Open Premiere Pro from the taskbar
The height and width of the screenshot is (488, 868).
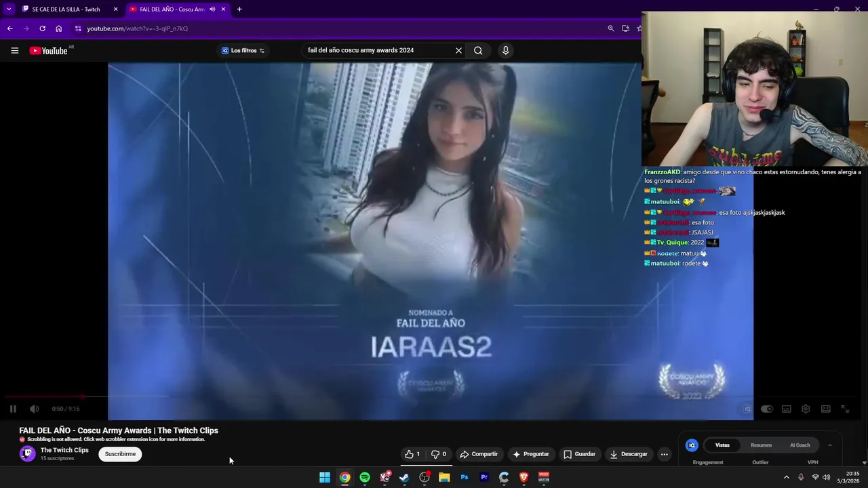pos(484,477)
